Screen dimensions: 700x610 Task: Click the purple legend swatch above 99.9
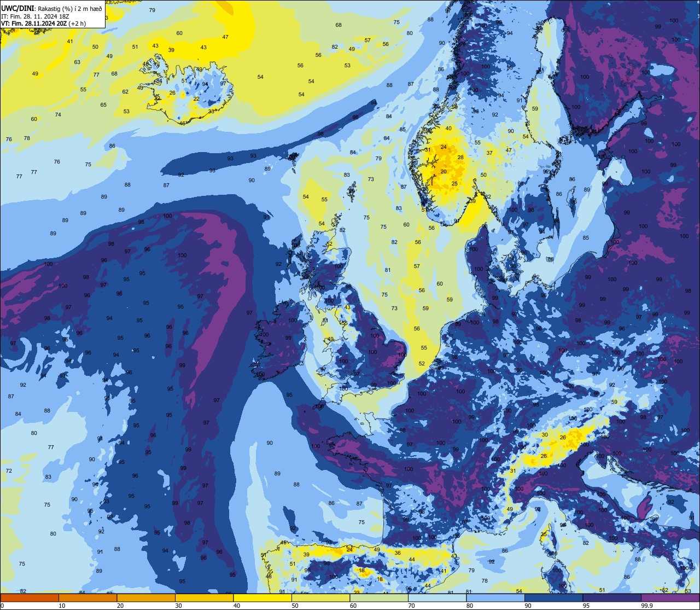670,597
